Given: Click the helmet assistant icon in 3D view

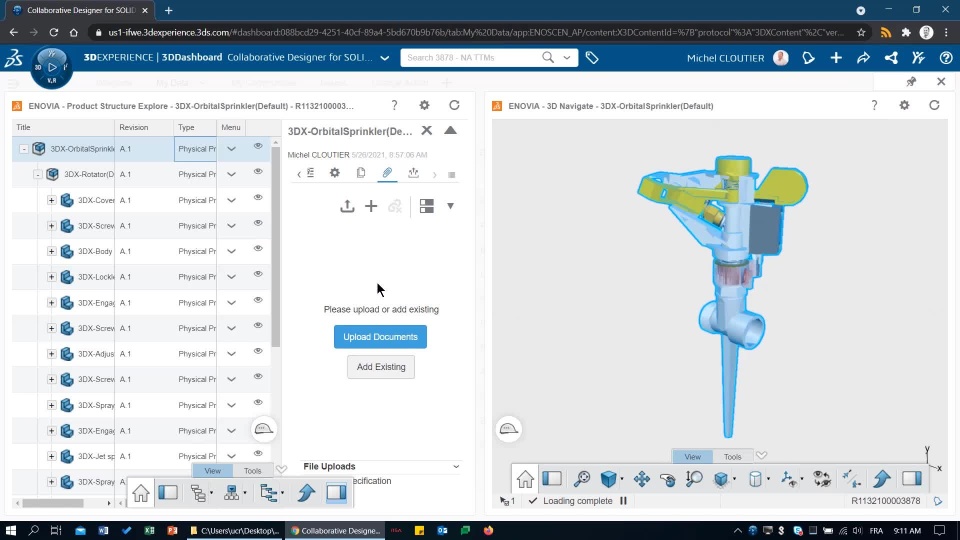Looking at the screenshot, I should coord(509,429).
